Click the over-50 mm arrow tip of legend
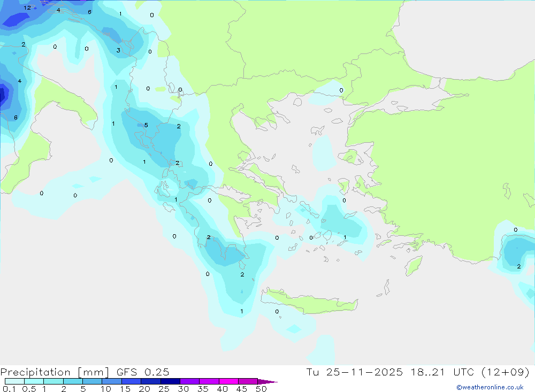 tap(267, 382)
